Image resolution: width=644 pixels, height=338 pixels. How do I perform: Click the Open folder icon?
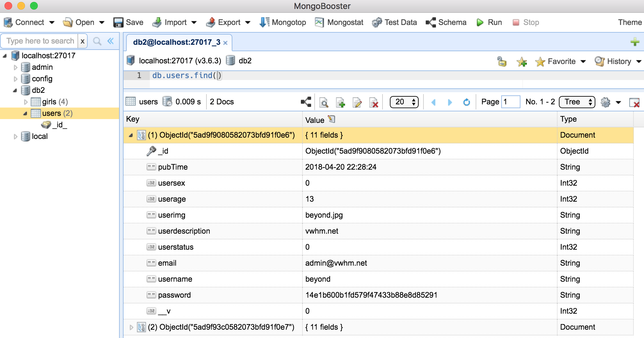coord(68,22)
